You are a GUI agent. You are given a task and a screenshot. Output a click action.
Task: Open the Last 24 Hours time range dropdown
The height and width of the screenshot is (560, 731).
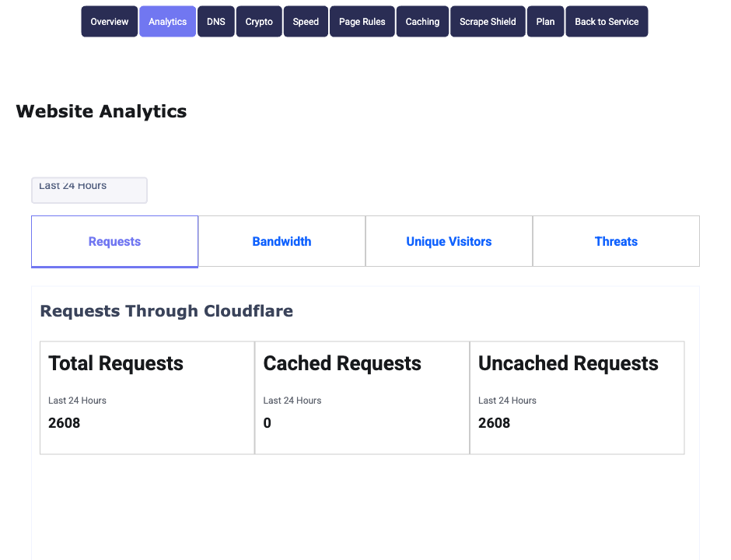tap(89, 191)
